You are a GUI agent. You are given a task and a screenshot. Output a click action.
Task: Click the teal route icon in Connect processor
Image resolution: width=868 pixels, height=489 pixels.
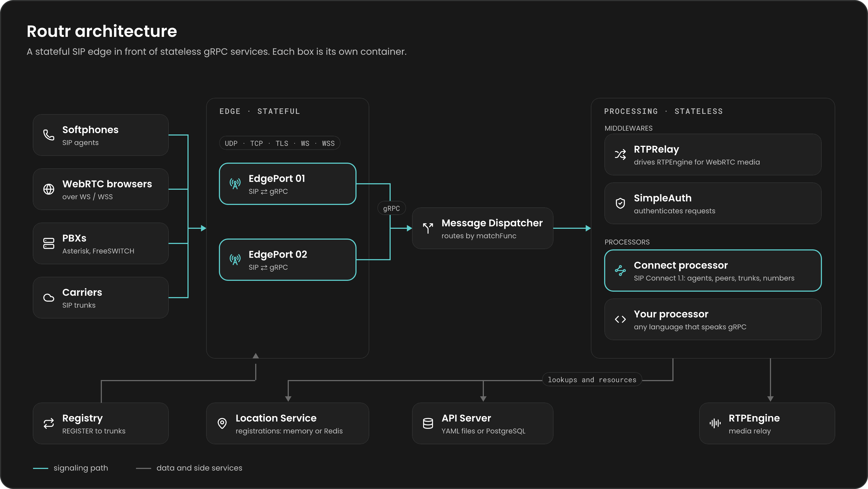point(620,271)
